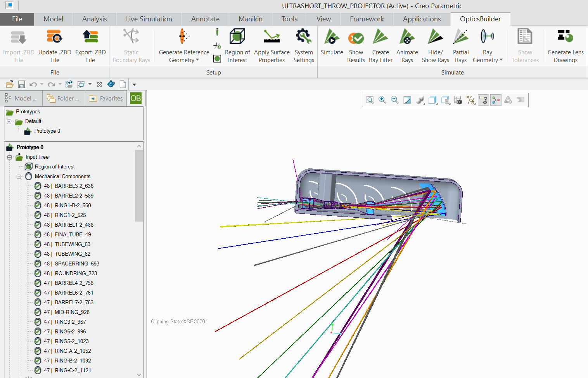Image resolution: width=588 pixels, height=378 pixels.
Task: Click the Save disk icon
Action: pyautogui.click(x=21, y=84)
